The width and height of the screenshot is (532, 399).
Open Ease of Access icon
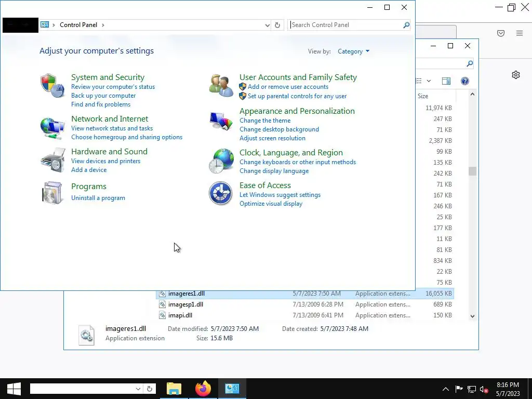click(x=220, y=193)
